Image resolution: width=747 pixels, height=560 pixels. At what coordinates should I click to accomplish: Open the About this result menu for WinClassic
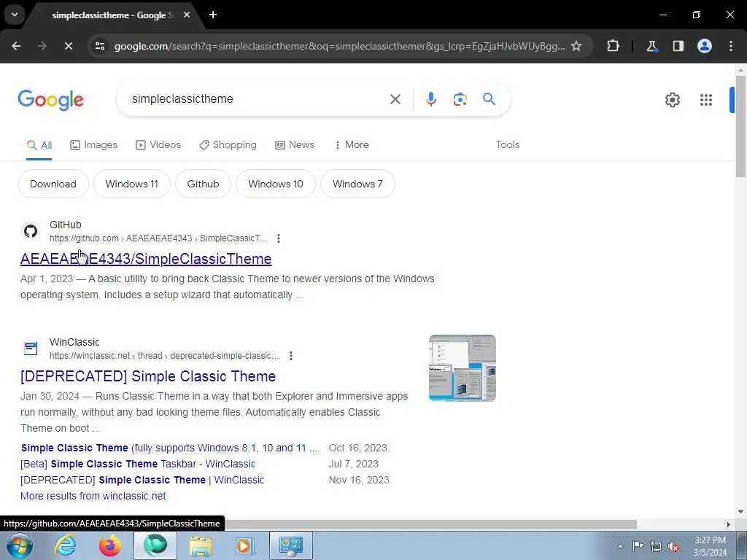[x=291, y=356]
